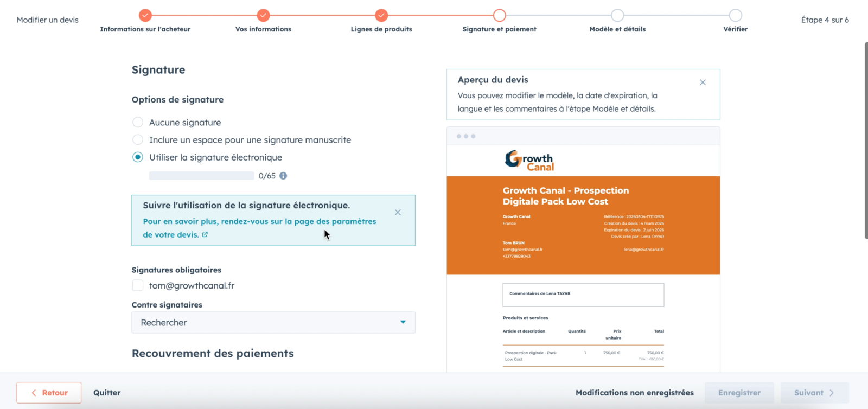Click the 'Signatures obligatoires' label
The image size is (868, 409).
(176, 270)
